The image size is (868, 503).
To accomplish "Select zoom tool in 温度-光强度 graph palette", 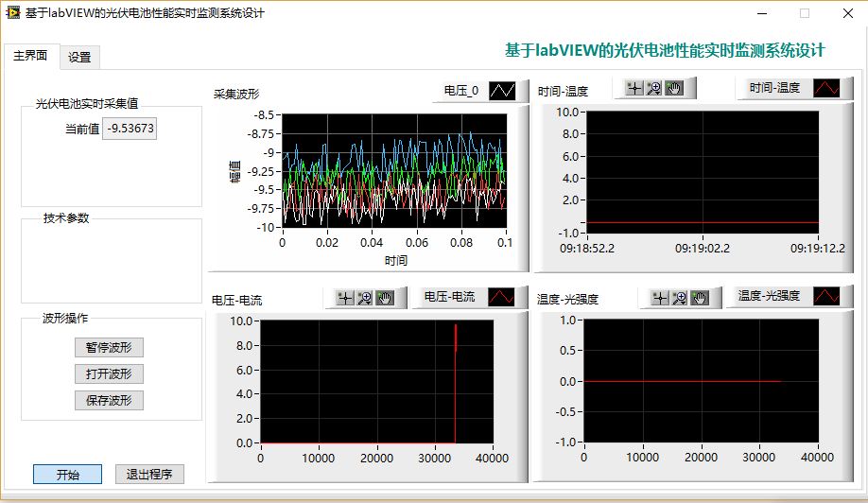I will [680, 298].
